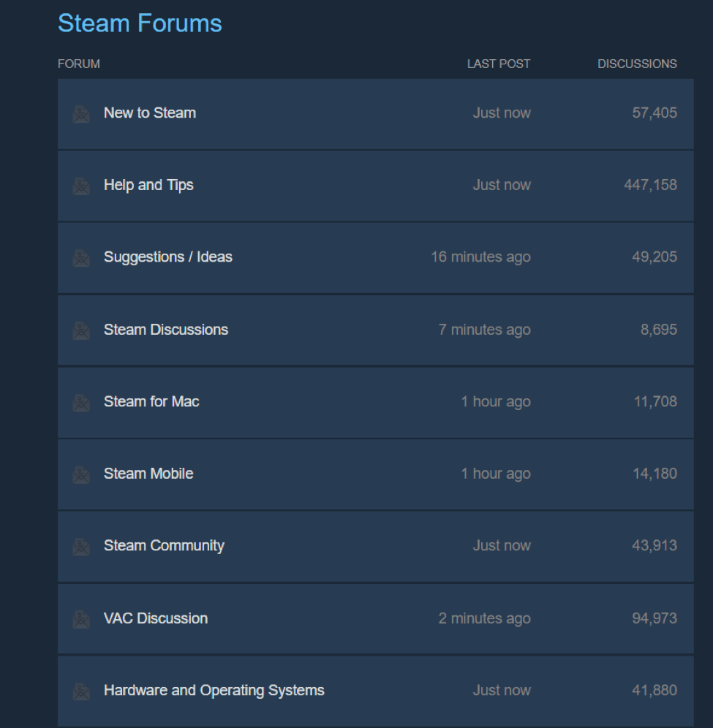
Task: Click the forum icon next to VAC Discussion
Action: (x=81, y=619)
